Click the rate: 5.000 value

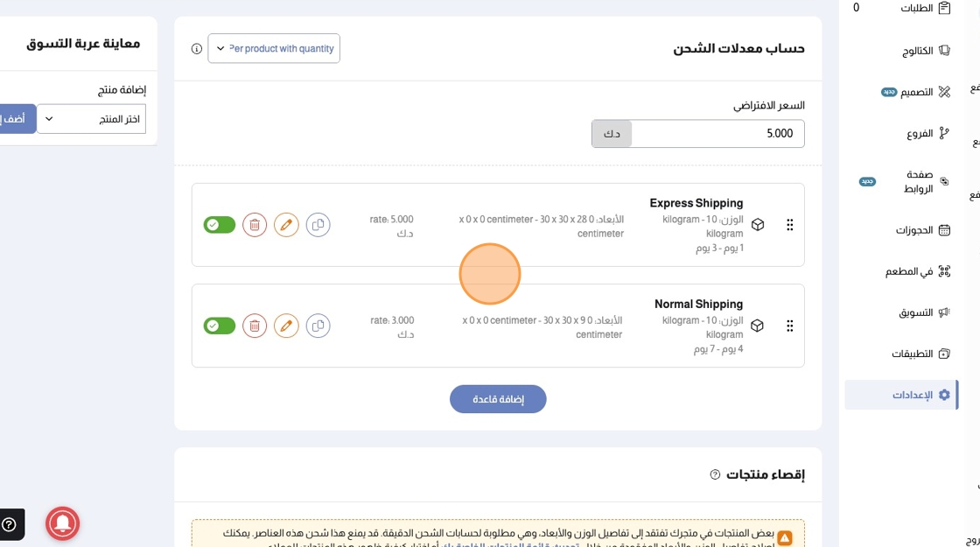[392, 227]
